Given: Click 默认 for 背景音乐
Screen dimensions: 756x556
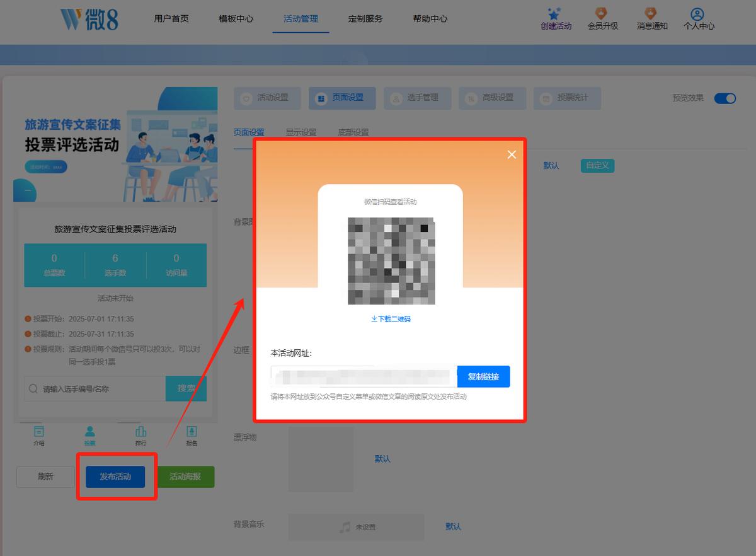Looking at the screenshot, I should click(454, 526).
